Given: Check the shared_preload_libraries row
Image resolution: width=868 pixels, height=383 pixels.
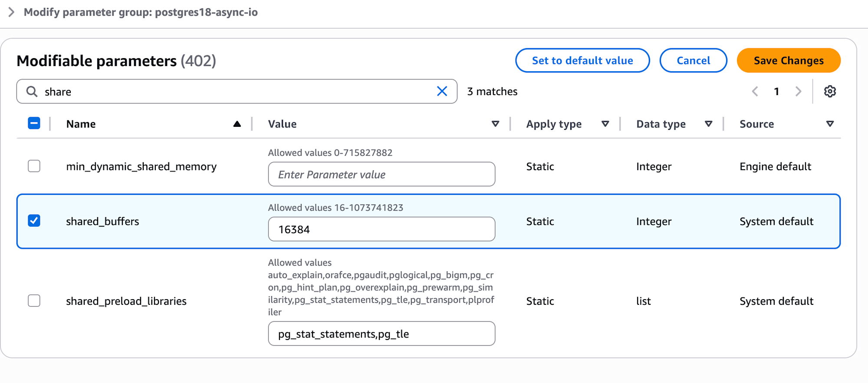Looking at the screenshot, I should click(34, 301).
